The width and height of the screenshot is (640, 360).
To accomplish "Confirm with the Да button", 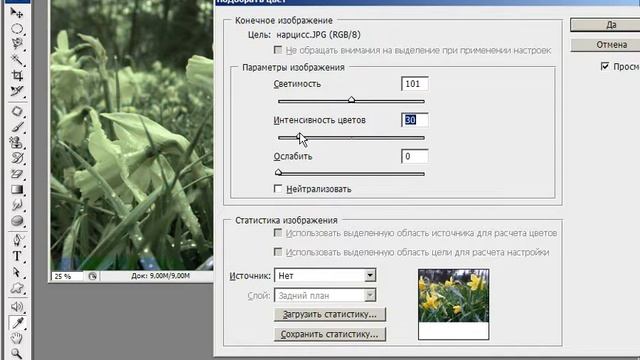I will [605, 25].
